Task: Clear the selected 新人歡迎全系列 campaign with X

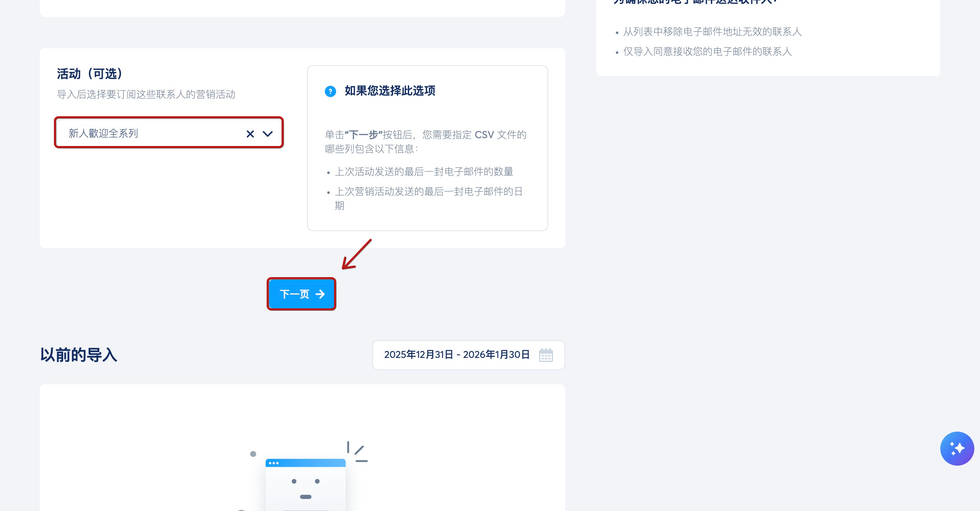Action: pos(250,134)
